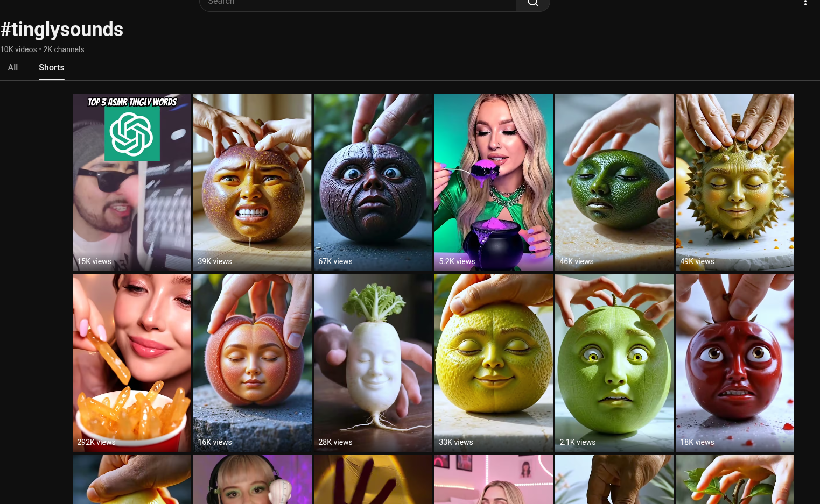Viewport: 820px width, 504px height.
Task: Play the white radish face short, 28K views
Action: [373, 363]
